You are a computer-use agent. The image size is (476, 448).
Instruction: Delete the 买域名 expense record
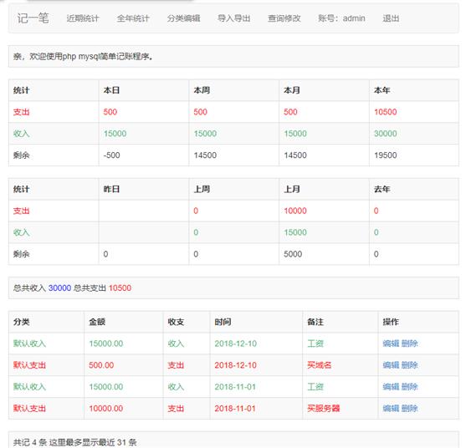(410, 365)
